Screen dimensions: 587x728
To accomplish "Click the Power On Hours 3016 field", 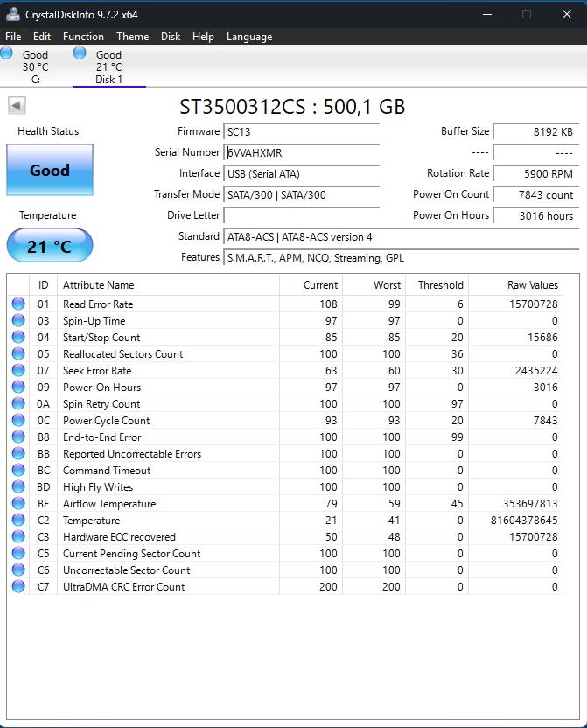I will coord(536,215).
